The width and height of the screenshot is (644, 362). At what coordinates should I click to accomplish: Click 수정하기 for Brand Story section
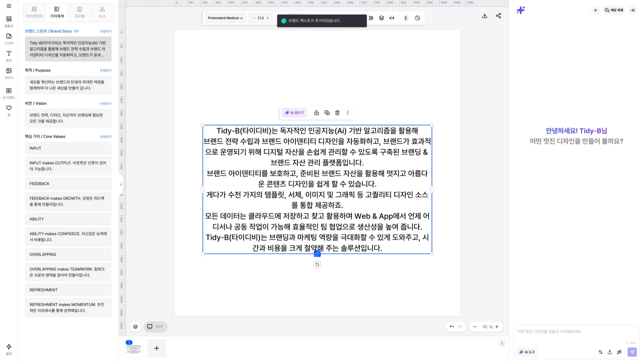[105, 31]
